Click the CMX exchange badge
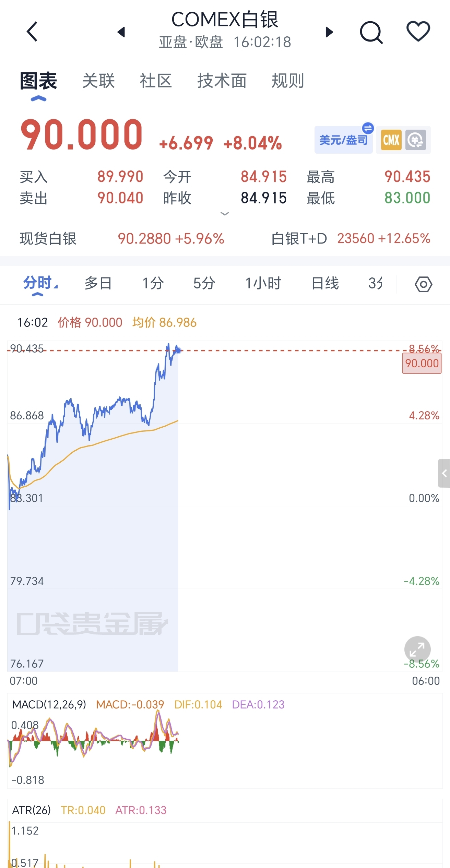 tap(391, 140)
